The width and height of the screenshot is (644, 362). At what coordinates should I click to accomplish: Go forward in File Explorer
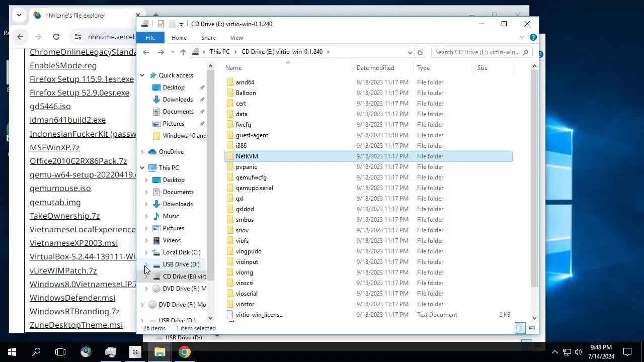pyautogui.click(x=160, y=52)
